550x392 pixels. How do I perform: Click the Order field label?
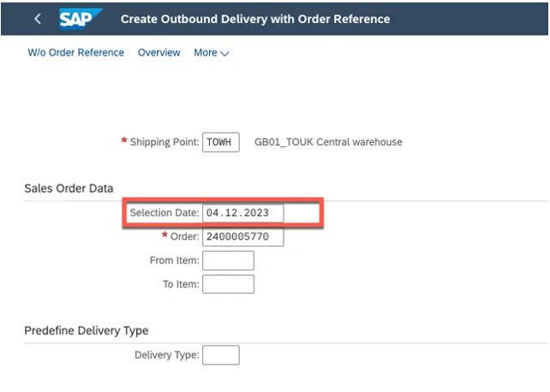[184, 236]
